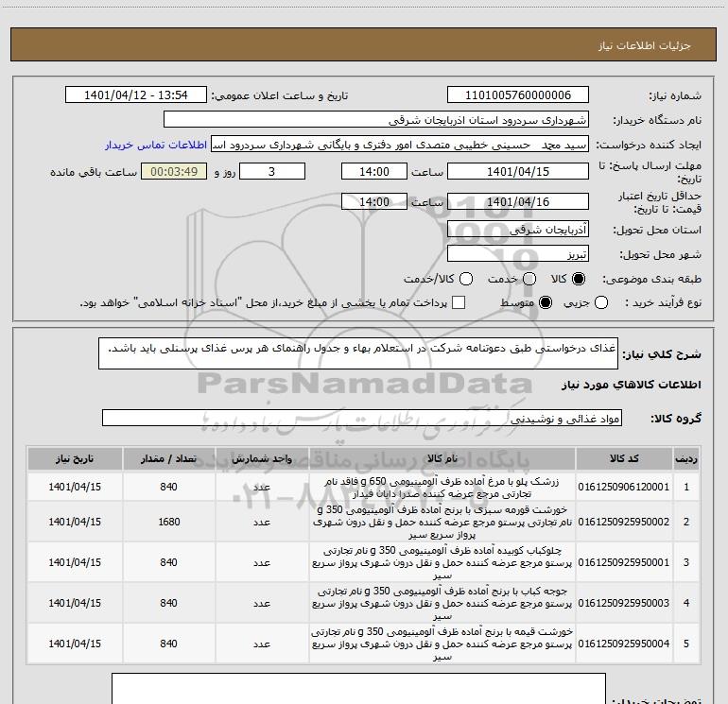Tick the Islamic treasury bonds payment checkbox
Viewport: 728px width, 704px height.
pos(459,302)
